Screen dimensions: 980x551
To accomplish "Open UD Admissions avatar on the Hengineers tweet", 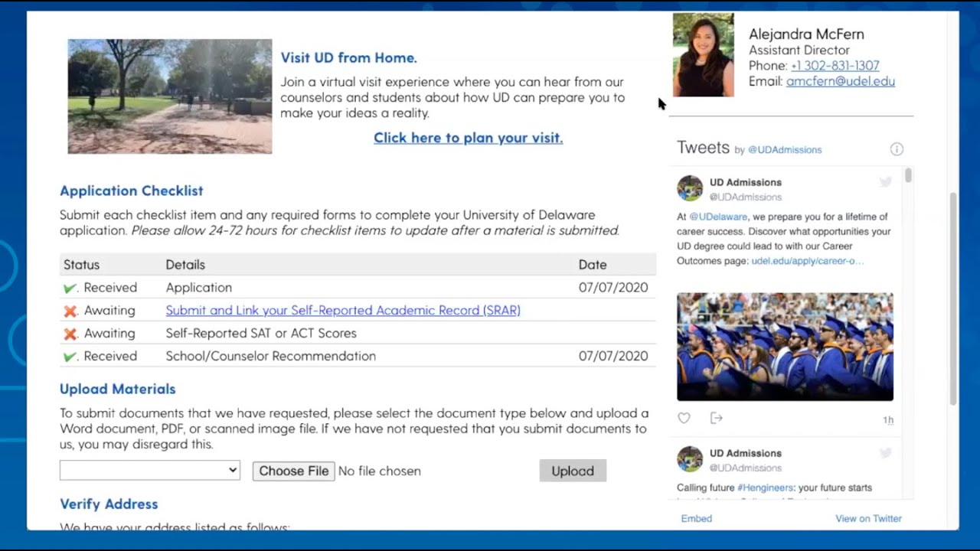I will pos(690,459).
